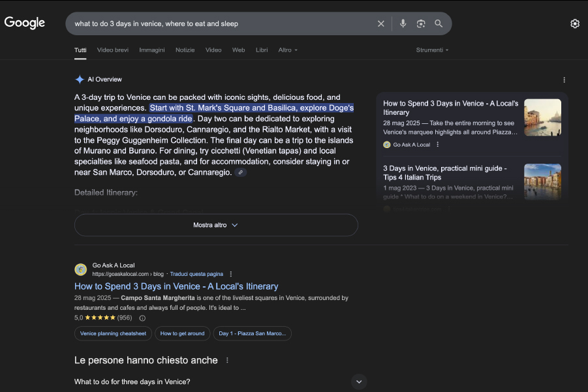The width and height of the screenshot is (588, 392).
Task: Open settings gear icon
Action: click(575, 23)
